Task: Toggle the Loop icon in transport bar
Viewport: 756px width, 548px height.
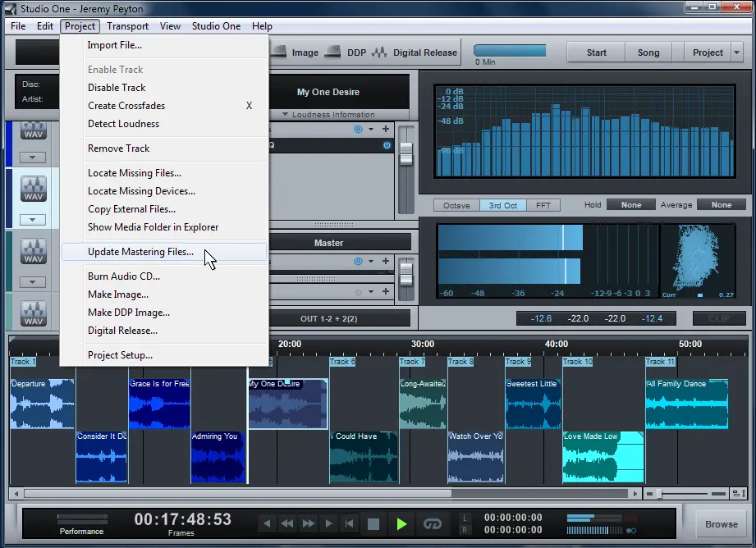Action: click(432, 524)
